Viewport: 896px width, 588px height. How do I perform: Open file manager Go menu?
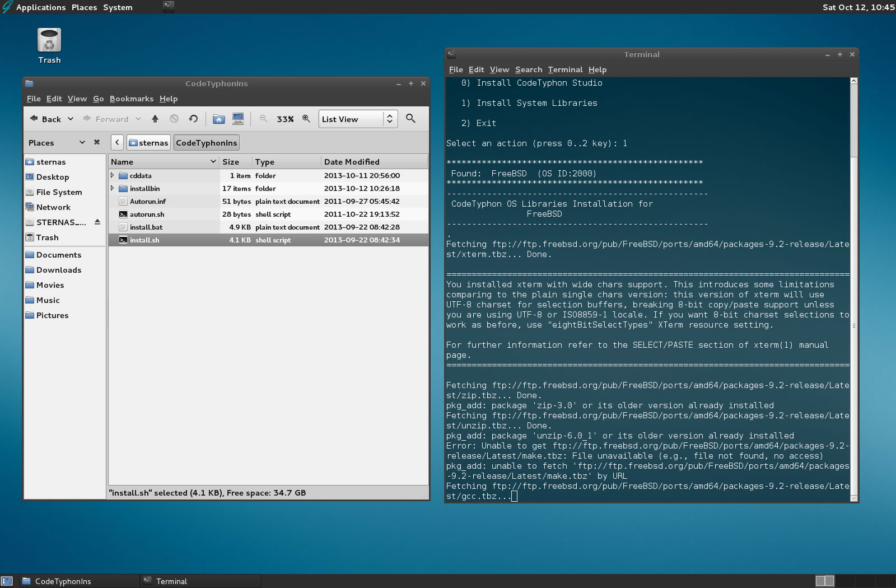(98, 99)
